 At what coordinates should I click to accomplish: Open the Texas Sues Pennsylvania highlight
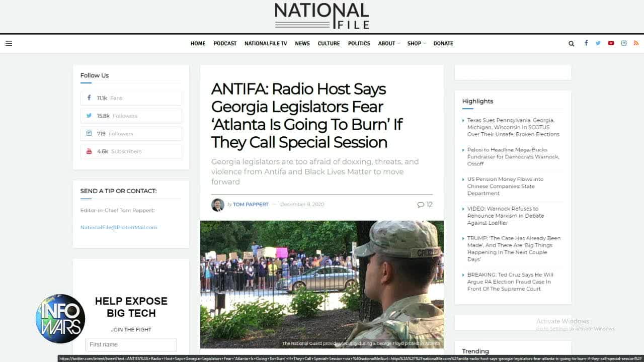click(513, 127)
